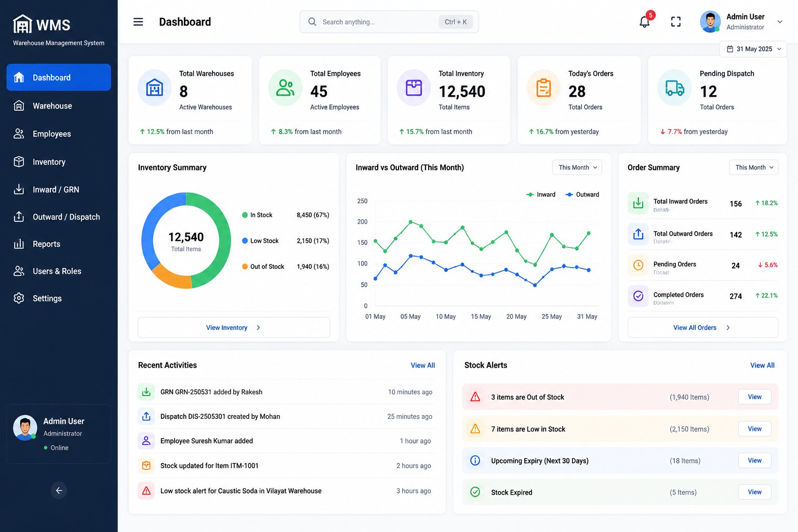Click the Total Inventory box icon
Viewport: 798px width, 532px height.
(x=414, y=88)
